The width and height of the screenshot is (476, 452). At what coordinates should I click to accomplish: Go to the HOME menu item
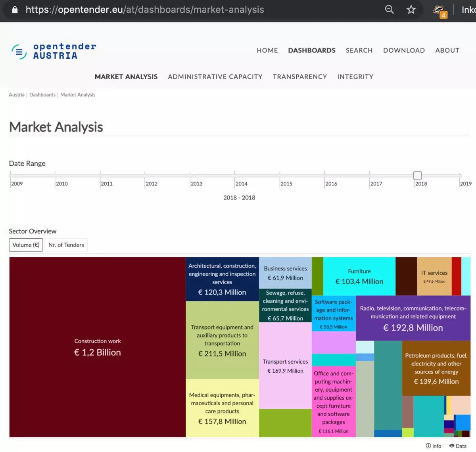[267, 50]
